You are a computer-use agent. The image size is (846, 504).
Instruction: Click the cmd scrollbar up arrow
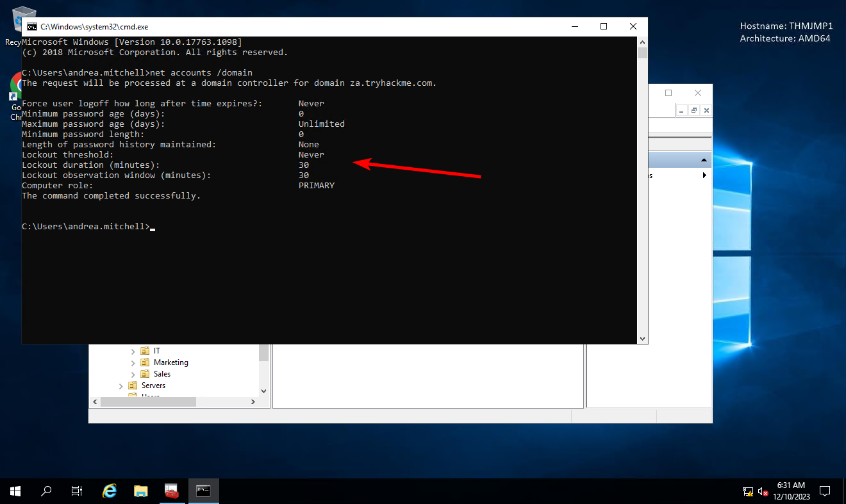click(x=642, y=42)
